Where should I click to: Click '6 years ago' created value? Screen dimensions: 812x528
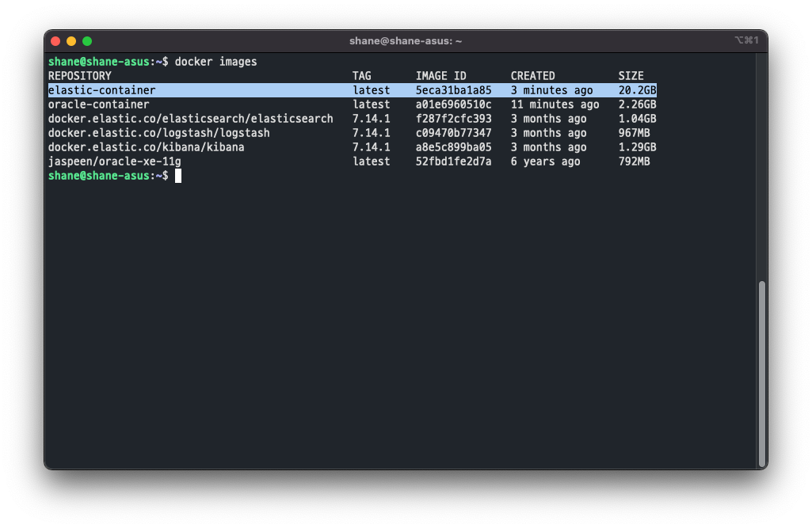coord(545,161)
